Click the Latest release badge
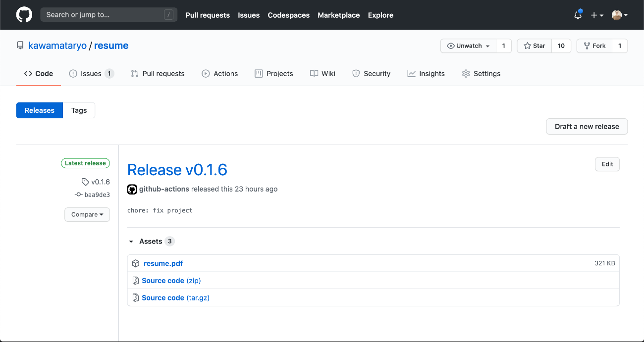This screenshot has width=644, height=342. (85, 163)
